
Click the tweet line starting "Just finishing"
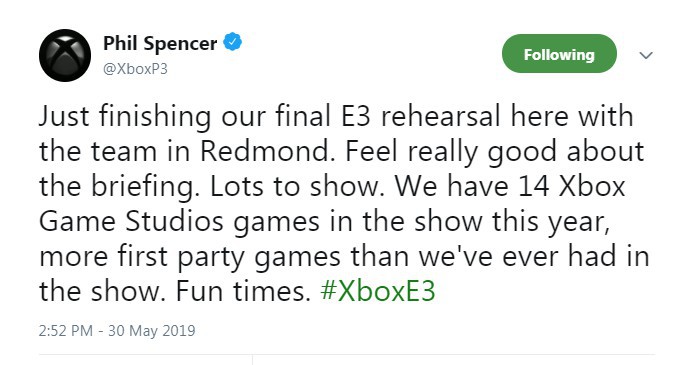click(x=336, y=117)
